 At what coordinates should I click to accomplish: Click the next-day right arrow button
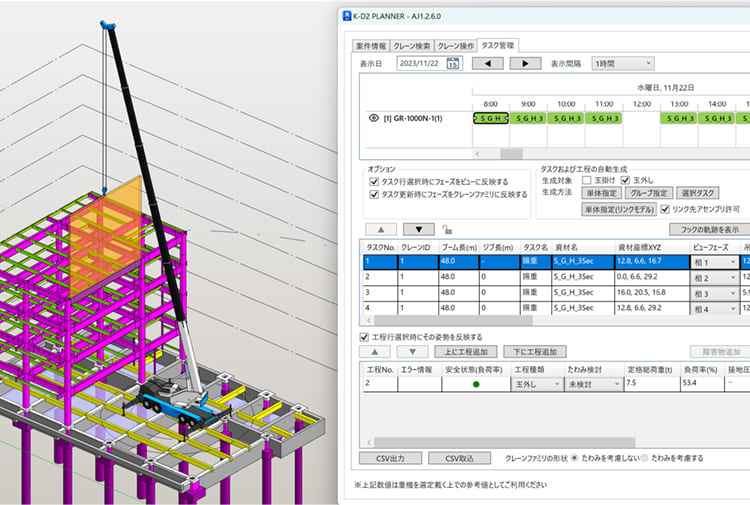(x=525, y=63)
